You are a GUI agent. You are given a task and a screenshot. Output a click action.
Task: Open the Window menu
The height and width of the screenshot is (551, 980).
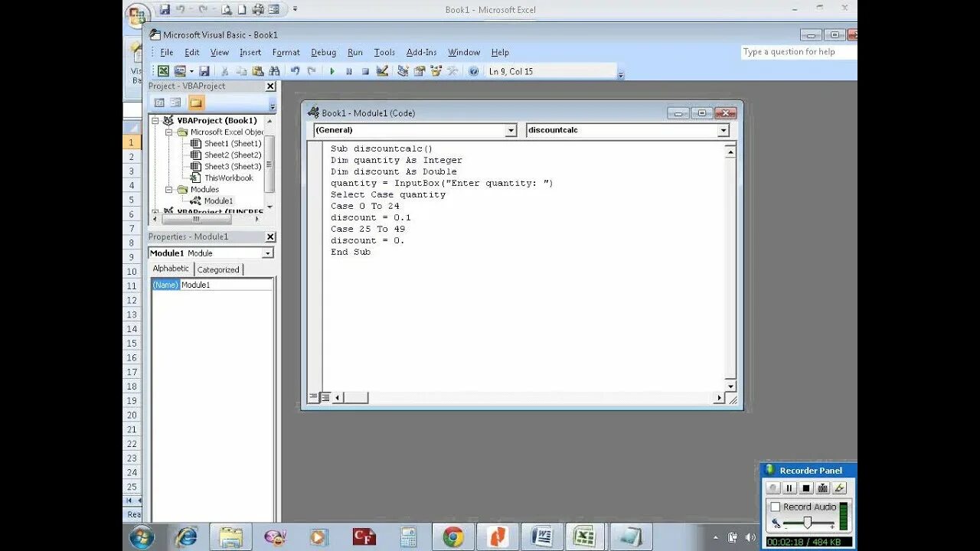464,52
